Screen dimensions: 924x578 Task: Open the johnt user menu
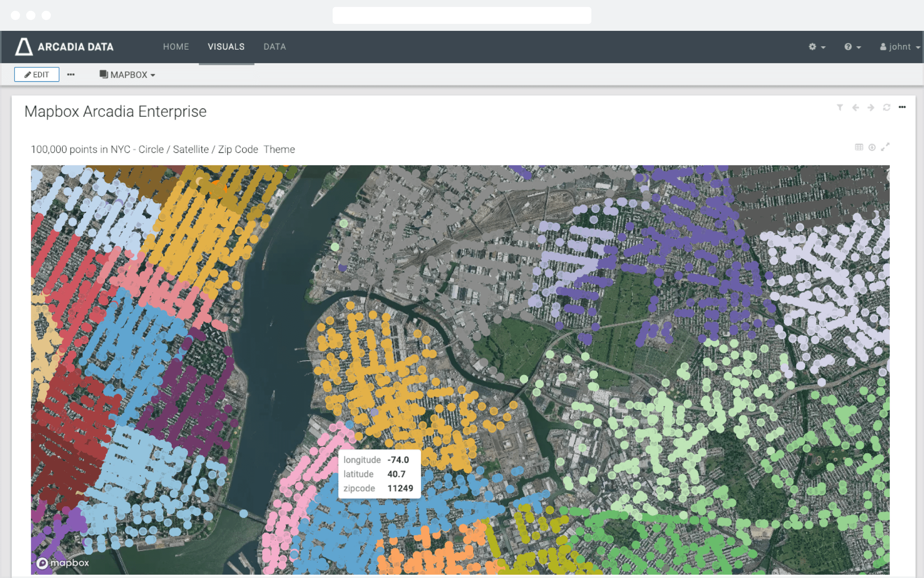click(x=900, y=47)
